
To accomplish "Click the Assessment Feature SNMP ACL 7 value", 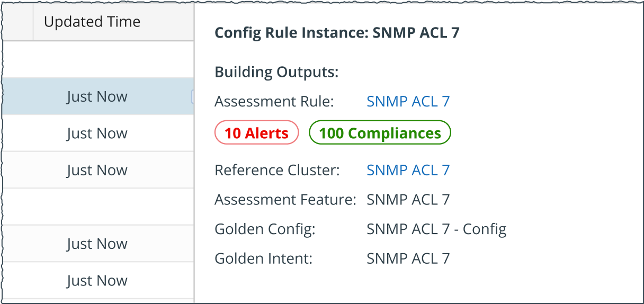I will 408,200.
